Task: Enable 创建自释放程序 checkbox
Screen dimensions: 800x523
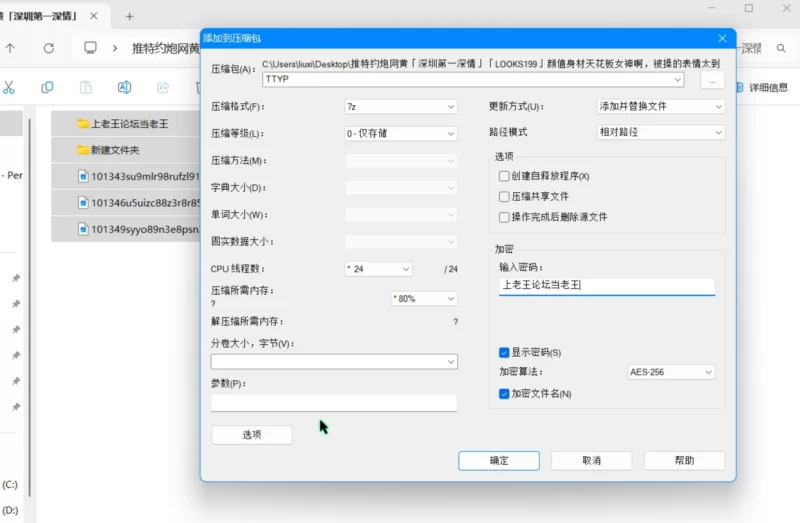Action: point(504,176)
